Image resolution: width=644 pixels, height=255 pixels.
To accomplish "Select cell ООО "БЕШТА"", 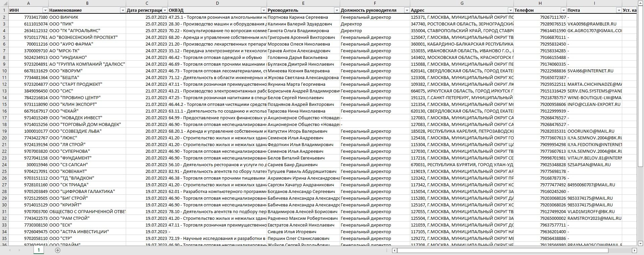I will [87, 77].
